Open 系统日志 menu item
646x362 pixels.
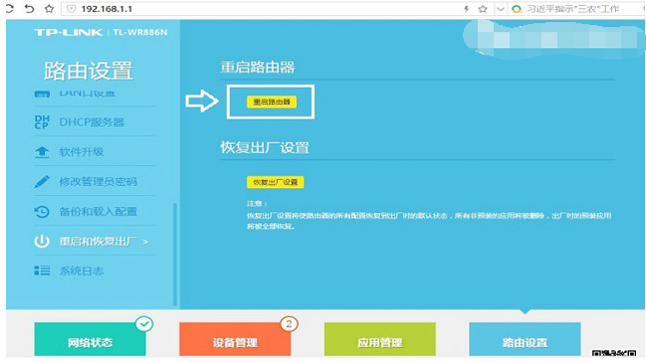tap(81, 271)
